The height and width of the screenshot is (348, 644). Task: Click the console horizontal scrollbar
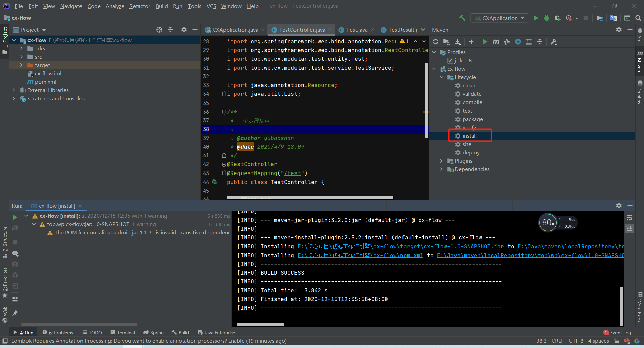tap(261, 324)
